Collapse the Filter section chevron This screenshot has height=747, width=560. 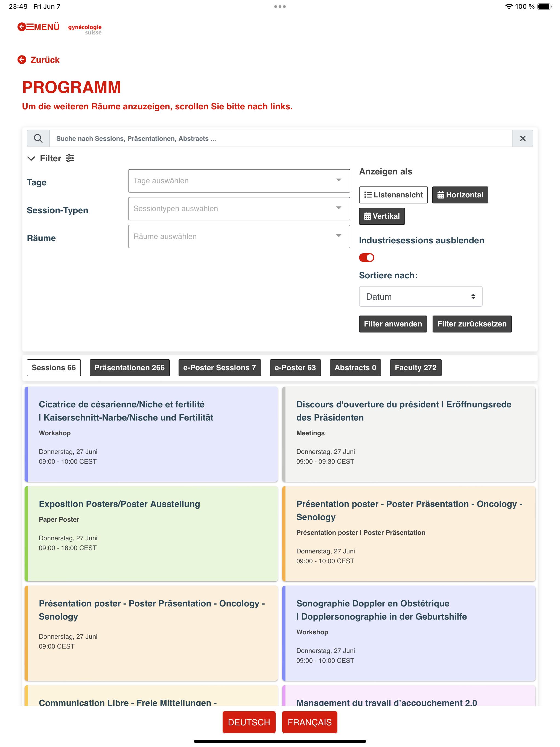(31, 158)
